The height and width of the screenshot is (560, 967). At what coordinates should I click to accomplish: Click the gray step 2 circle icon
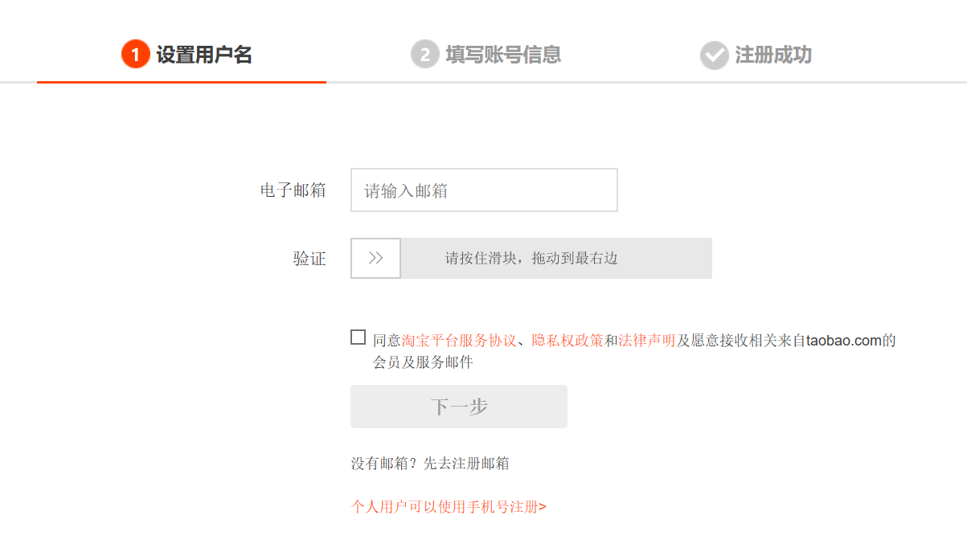tap(424, 55)
